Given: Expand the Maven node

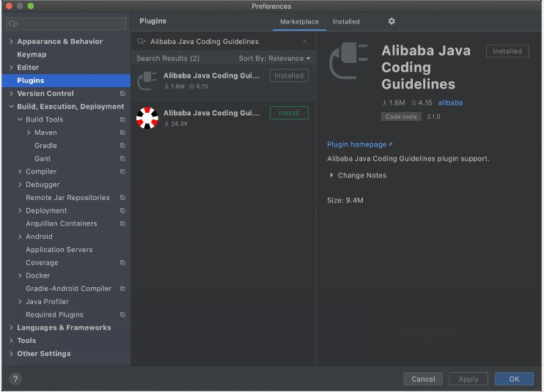Looking at the screenshot, I should pyautogui.click(x=29, y=133).
